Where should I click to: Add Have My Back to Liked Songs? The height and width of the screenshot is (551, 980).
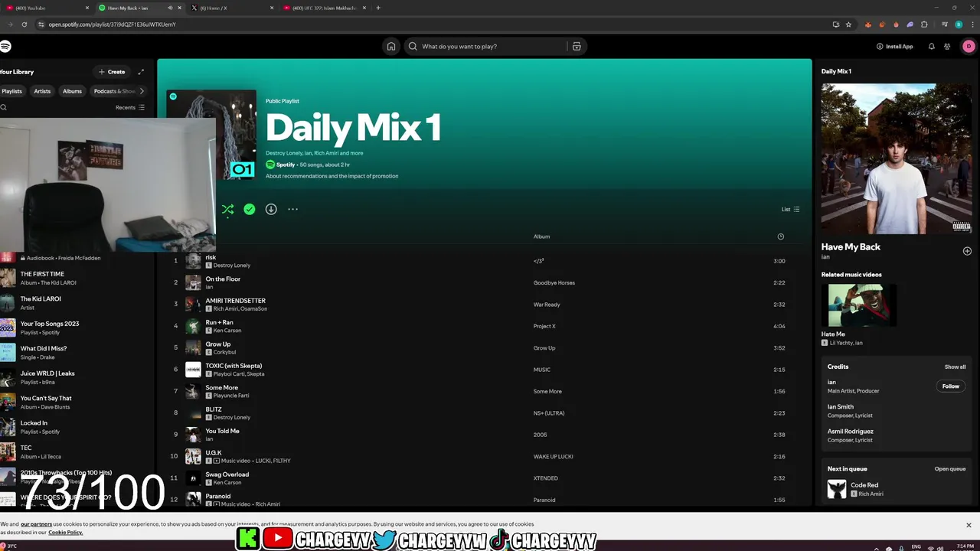point(967,251)
